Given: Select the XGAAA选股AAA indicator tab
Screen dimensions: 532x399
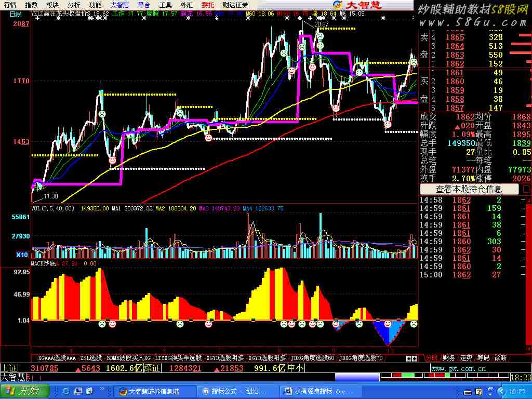Looking at the screenshot, I should pyautogui.click(x=57, y=357).
